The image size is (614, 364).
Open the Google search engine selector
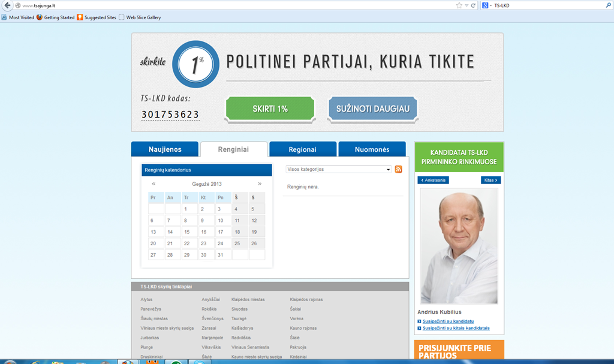[x=486, y=5]
